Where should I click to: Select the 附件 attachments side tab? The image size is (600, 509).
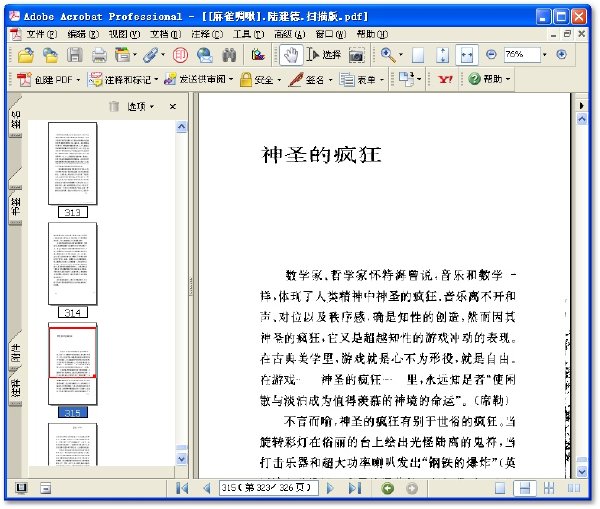pos(15,352)
